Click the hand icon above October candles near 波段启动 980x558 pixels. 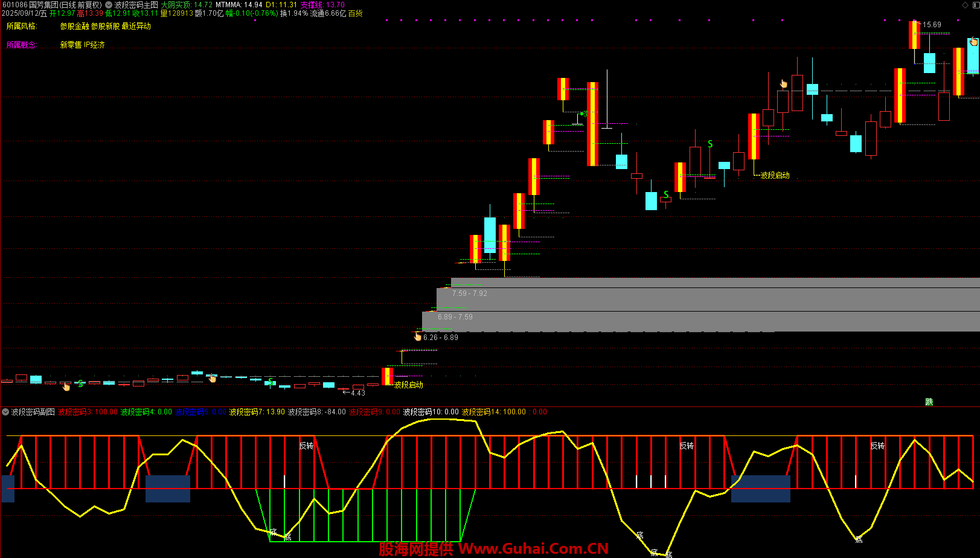[x=784, y=83]
